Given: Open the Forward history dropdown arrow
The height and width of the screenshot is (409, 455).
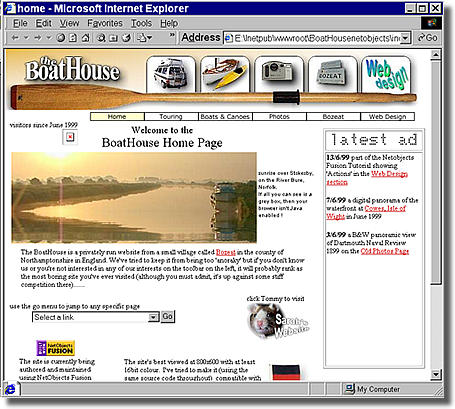Looking at the screenshot, I should pos(49,38).
